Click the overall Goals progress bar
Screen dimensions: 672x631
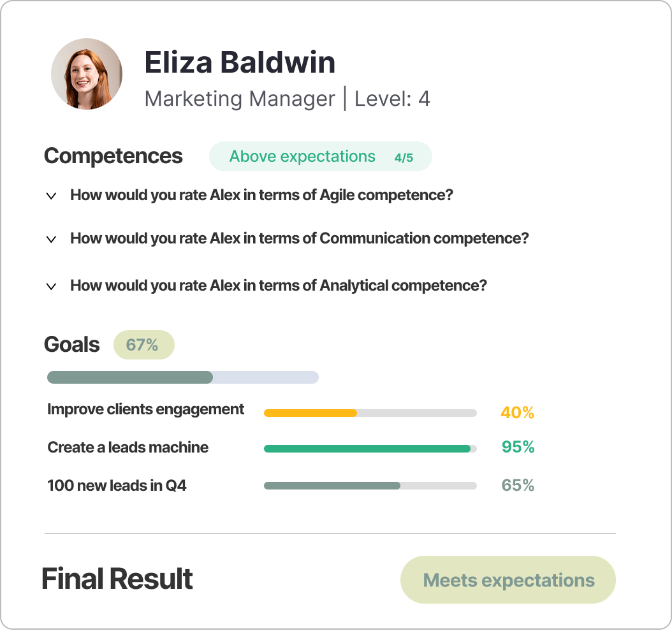(182, 377)
